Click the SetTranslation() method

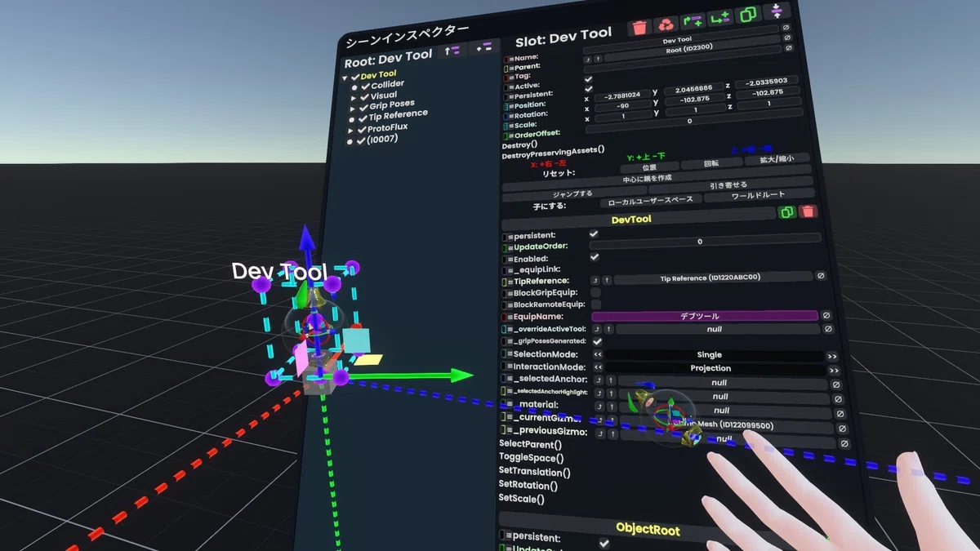click(535, 471)
